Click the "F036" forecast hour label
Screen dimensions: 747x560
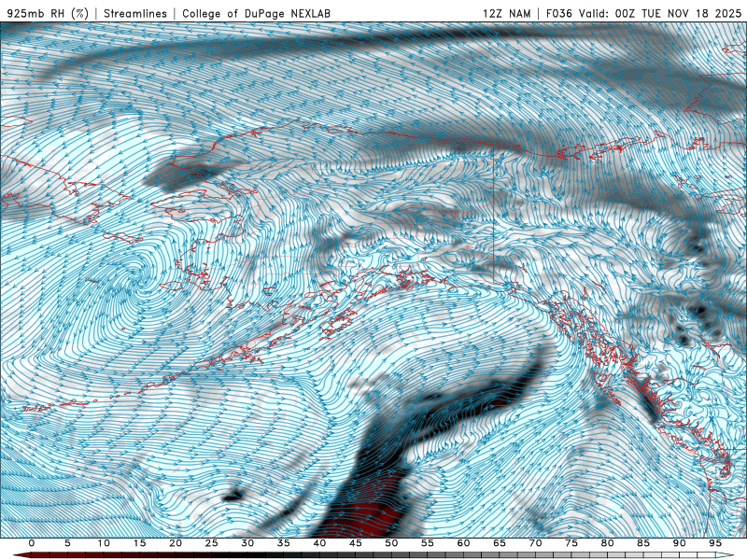click(558, 13)
